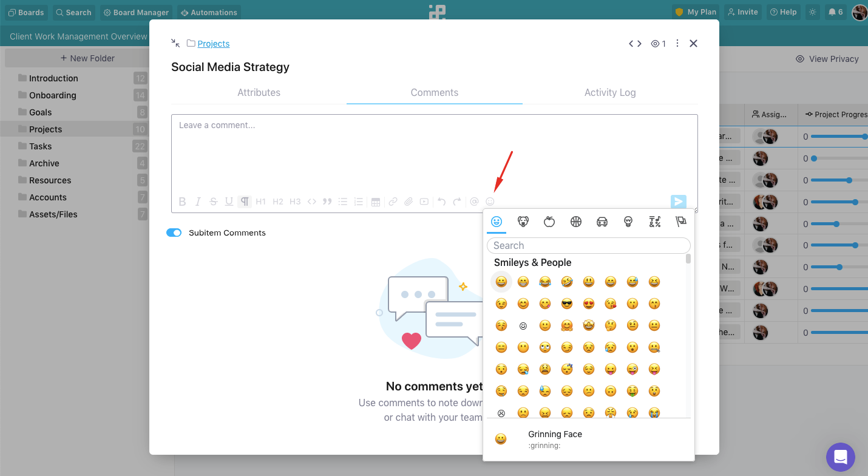The image size is (868, 476).
Task: Toggle bold formatting in the comment toolbar
Action: tap(182, 202)
